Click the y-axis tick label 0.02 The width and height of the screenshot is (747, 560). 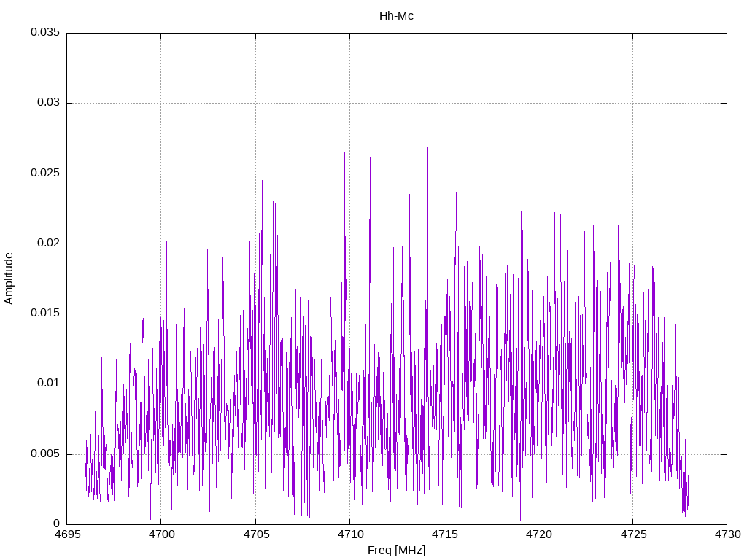[x=49, y=243]
